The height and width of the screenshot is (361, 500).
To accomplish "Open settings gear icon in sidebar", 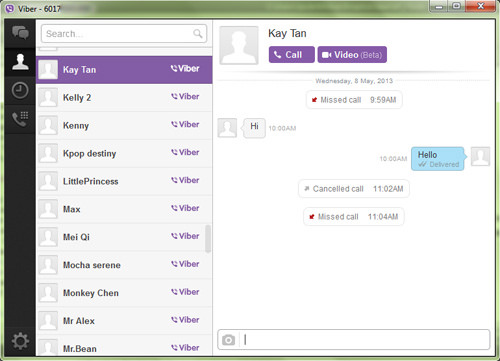I will 20,341.
